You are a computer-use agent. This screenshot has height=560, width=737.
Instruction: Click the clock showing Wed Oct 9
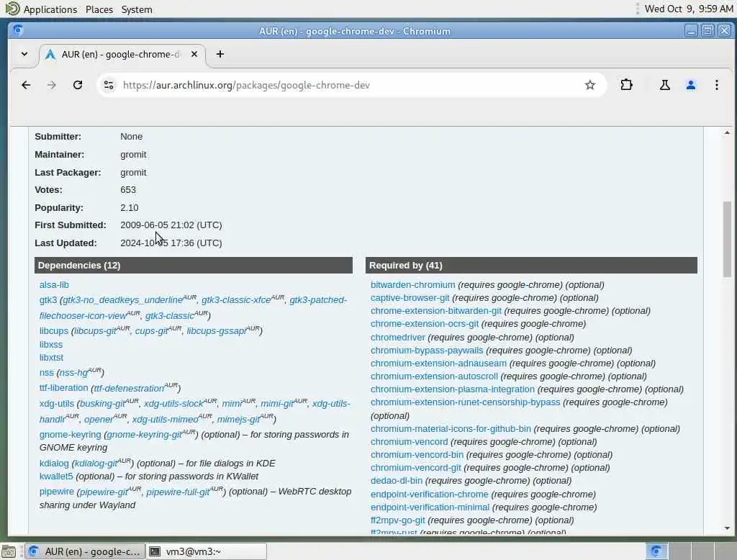pos(688,9)
